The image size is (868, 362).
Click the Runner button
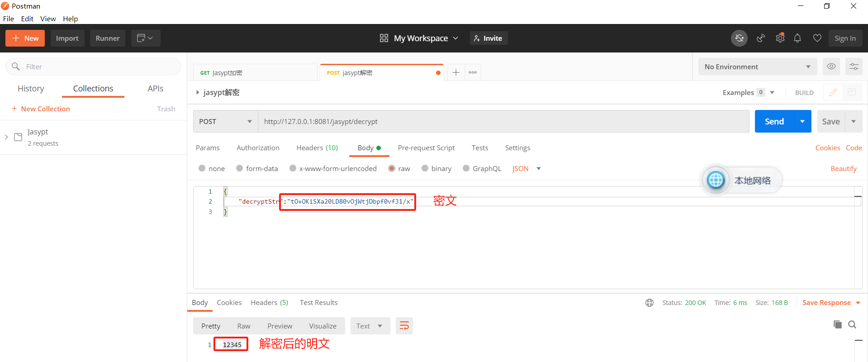108,38
